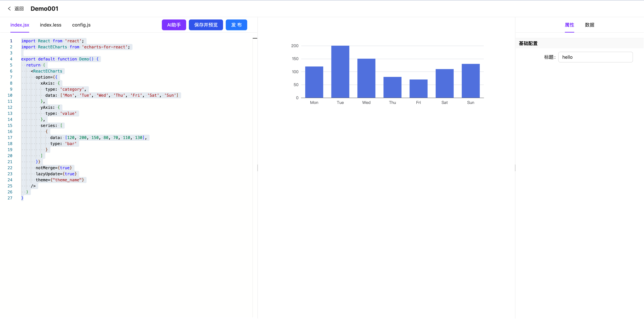
Task: Click the Tue bar in chart
Action: pyautogui.click(x=340, y=72)
